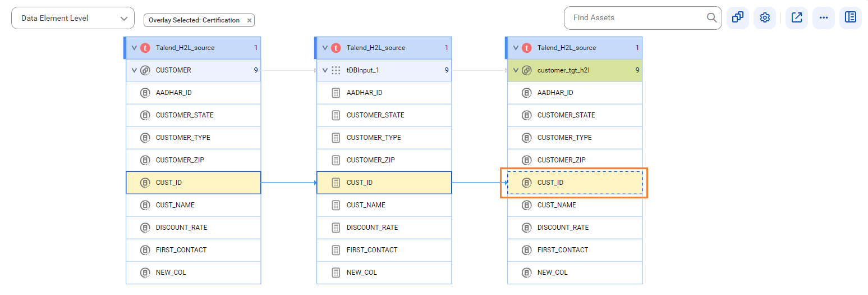Image resolution: width=868 pixels, height=295 pixels.
Task: Click the CUSTOMER table icon
Action: pyautogui.click(x=145, y=70)
